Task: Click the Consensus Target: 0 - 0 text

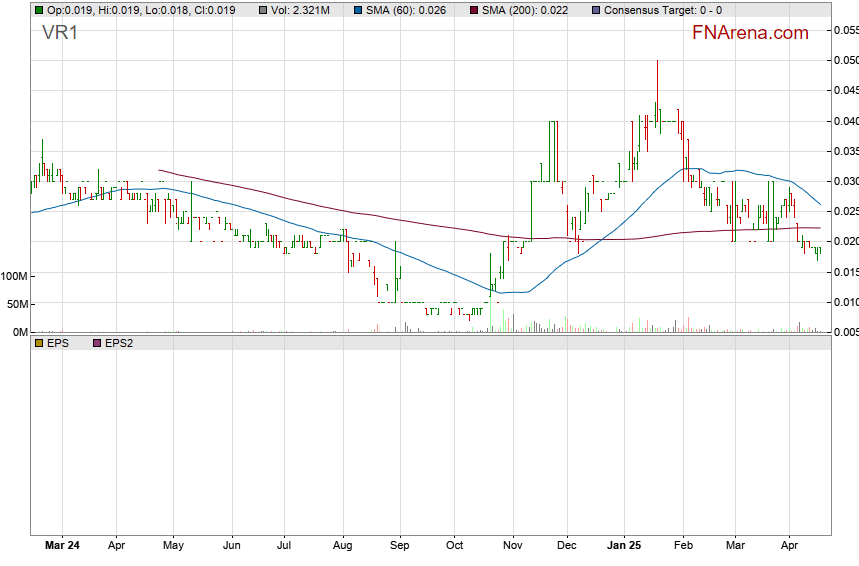Action: (x=664, y=10)
